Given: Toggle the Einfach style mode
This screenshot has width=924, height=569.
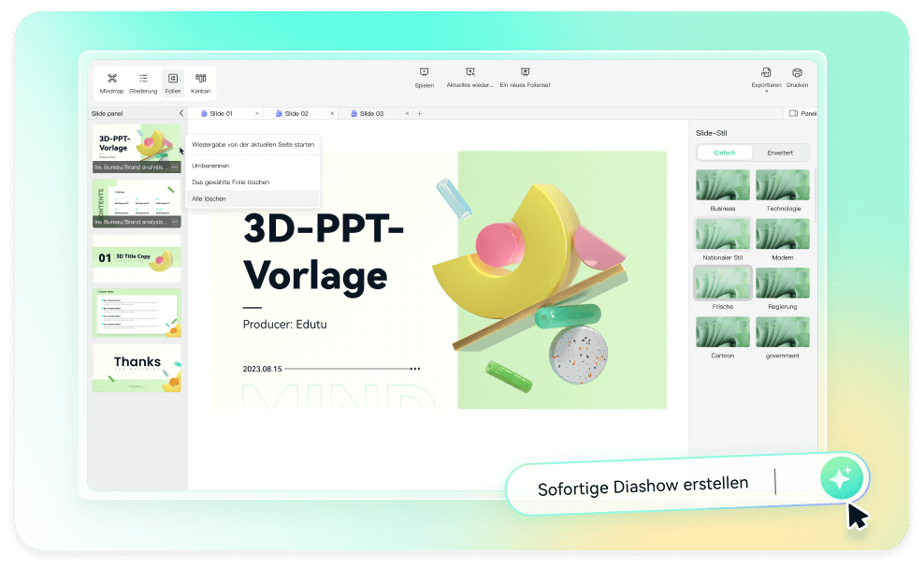Looking at the screenshot, I should pos(725,153).
